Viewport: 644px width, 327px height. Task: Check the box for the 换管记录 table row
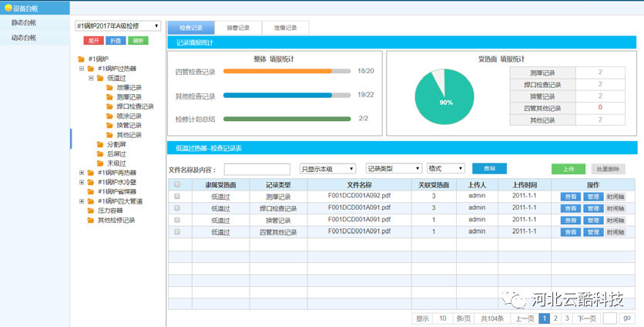pyautogui.click(x=177, y=220)
